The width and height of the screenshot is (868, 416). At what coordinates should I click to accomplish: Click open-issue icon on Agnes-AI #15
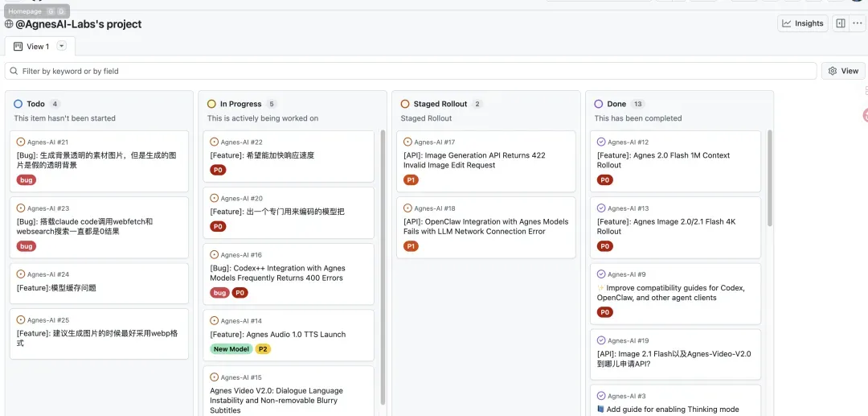[215, 377]
